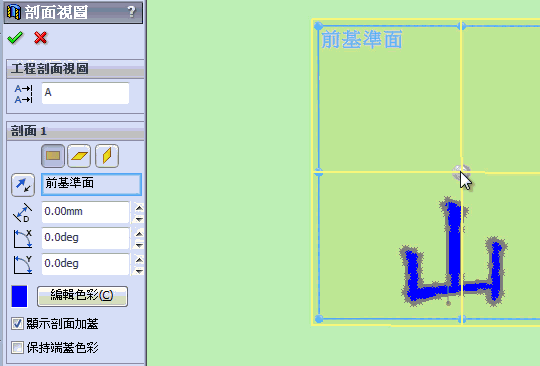Click the blue section color swatch
This screenshot has width=540, height=366.
pos(19,296)
